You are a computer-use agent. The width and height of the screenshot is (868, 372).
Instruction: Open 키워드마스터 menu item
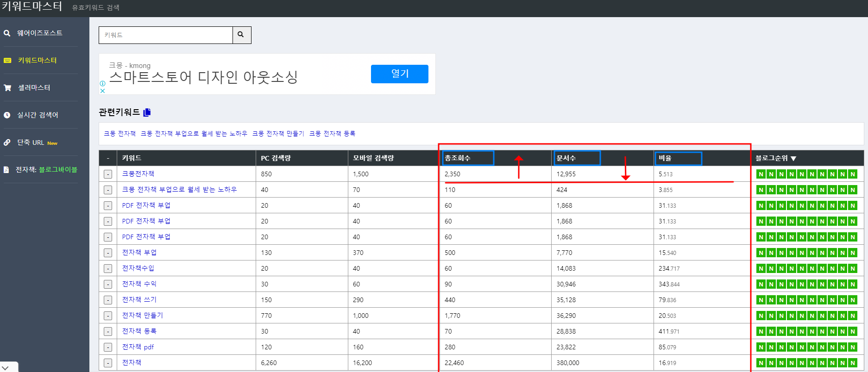click(x=38, y=61)
